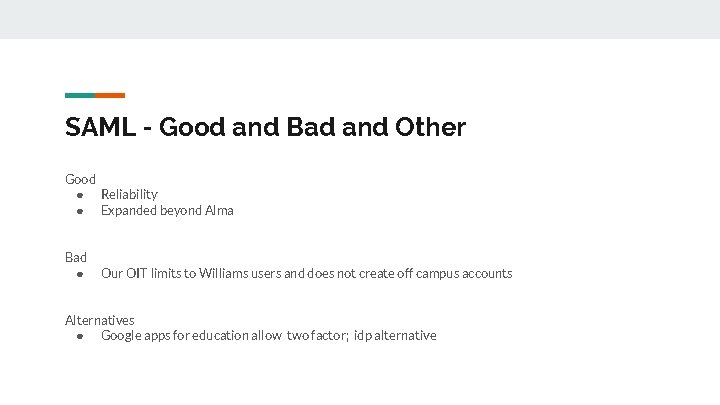Click the orange segment of the accent bar
This screenshot has width=720, height=405.
(x=110, y=96)
